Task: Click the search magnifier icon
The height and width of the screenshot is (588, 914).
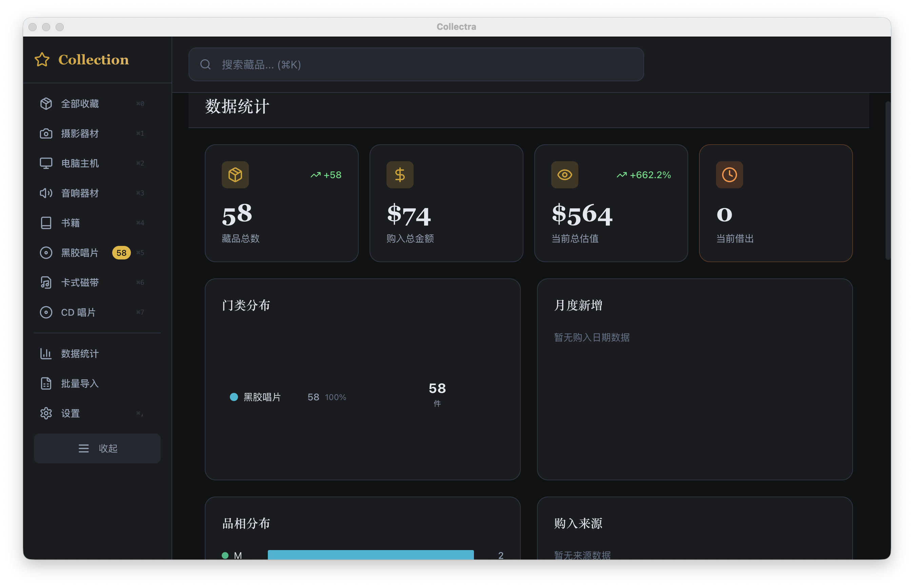Action: (205, 65)
